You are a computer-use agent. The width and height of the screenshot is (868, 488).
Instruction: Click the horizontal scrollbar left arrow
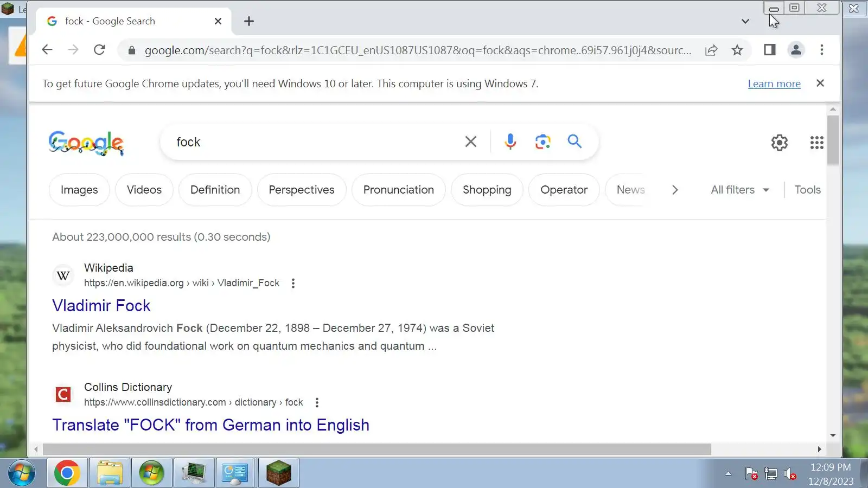pos(36,449)
